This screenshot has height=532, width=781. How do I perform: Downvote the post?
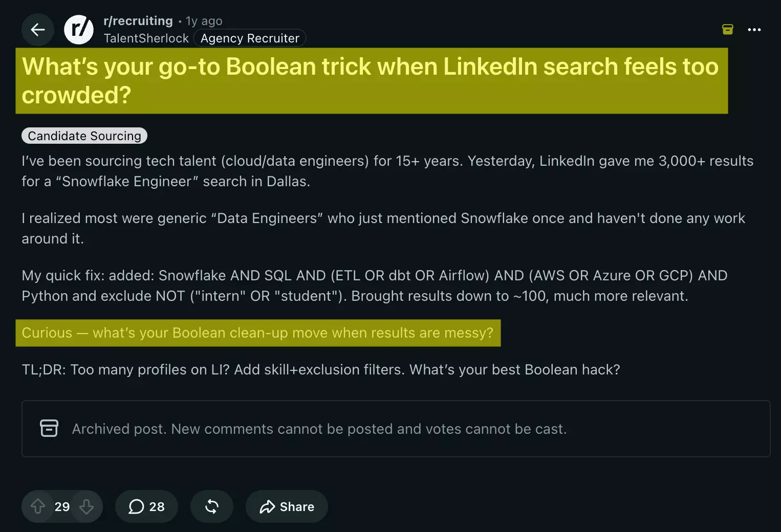coord(86,506)
